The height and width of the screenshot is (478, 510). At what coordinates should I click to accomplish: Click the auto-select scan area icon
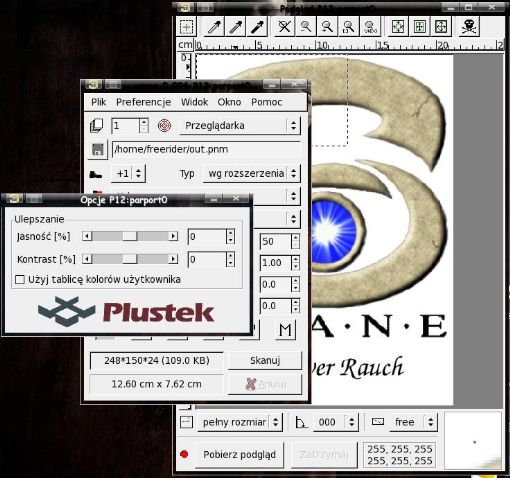[419, 27]
